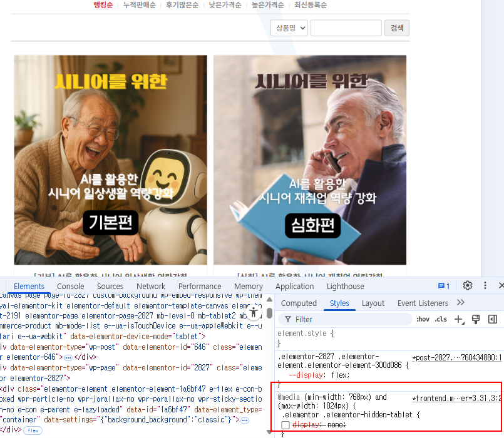Sort products by 누적판매순
This screenshot has width=504, height=438.
click(x=139, y=5)
